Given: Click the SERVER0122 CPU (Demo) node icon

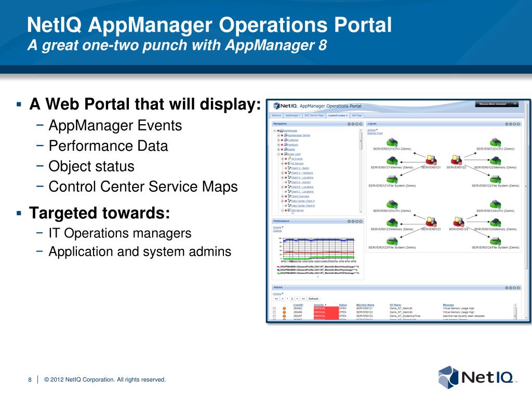Looking at the screenshot, I should point(495,142).
